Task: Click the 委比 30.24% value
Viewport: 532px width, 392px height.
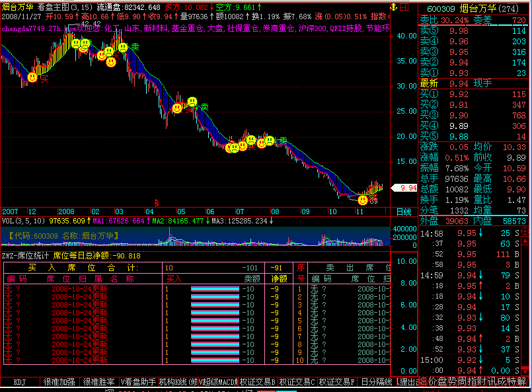Action: tap(455, 20)
